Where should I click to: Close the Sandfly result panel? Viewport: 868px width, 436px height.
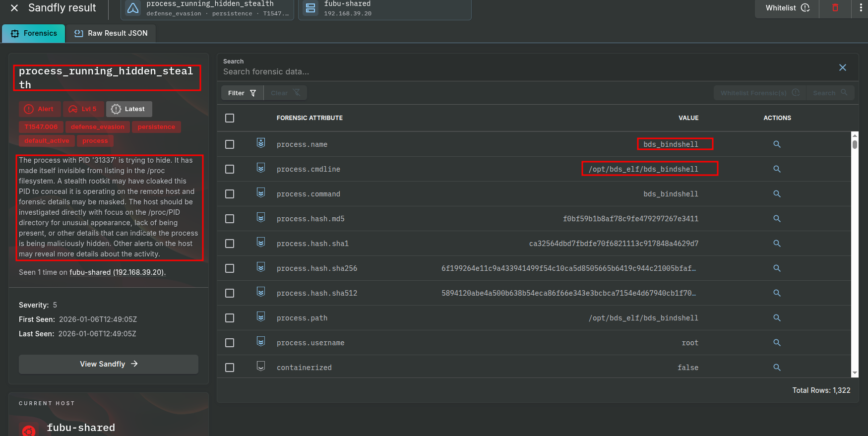click(x=14, y=8)
